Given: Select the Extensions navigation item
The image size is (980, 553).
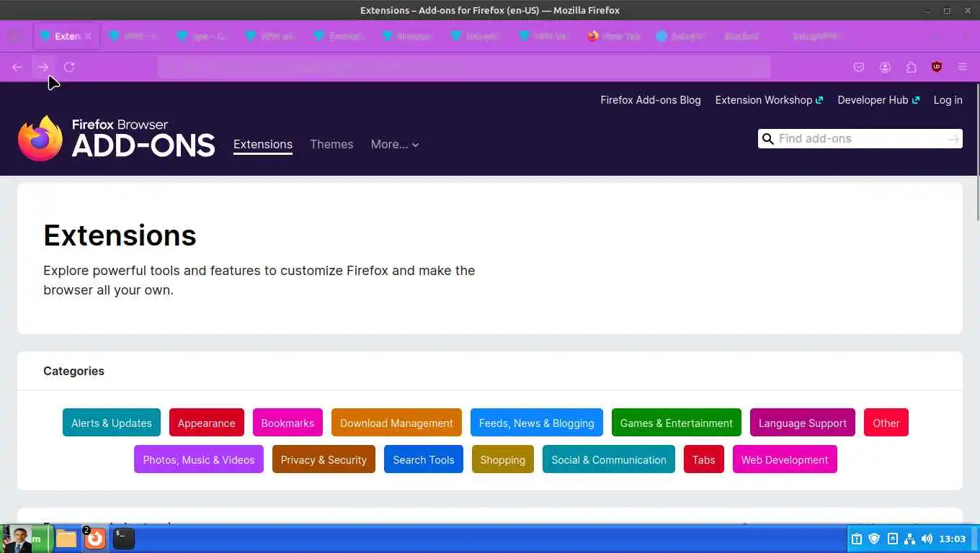Looking at the screenshot, I should coord(263,144).
